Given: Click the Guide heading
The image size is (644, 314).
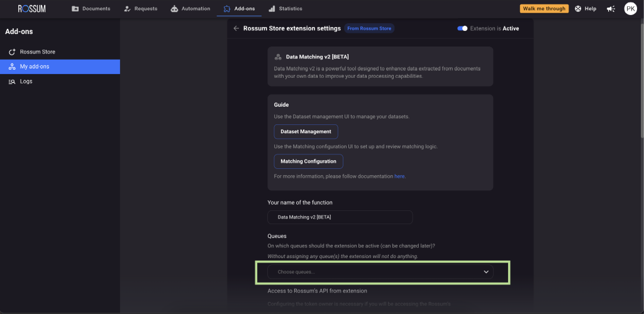Looking at the screenshot, I should (281, 105).
